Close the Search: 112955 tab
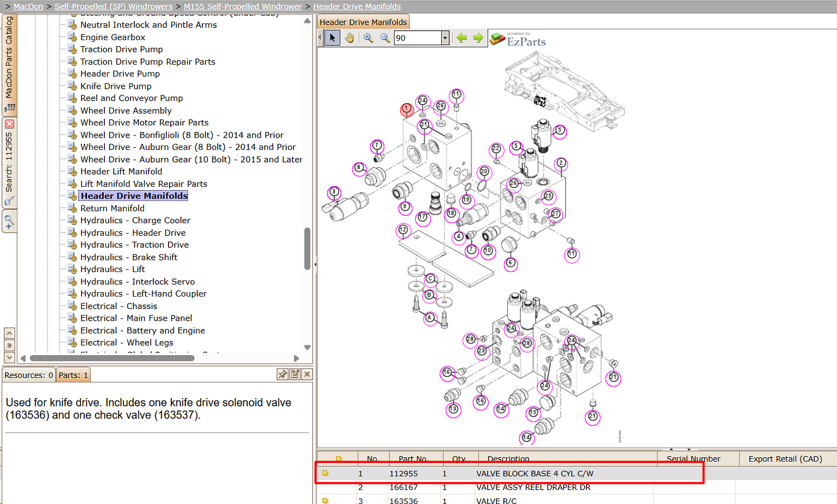 click(x=9, y=124)
